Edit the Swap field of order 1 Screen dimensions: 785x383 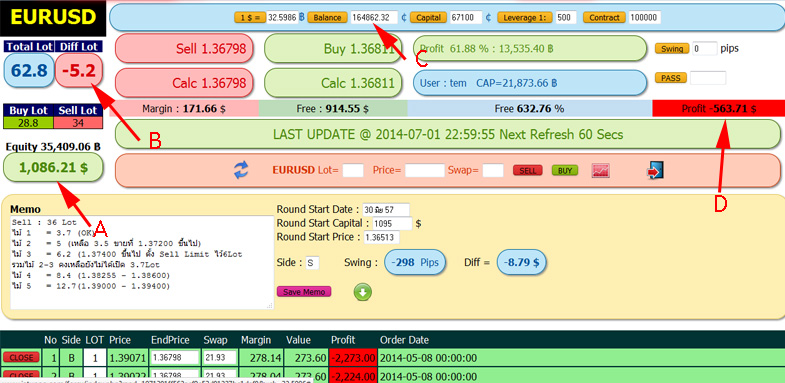click(x=219, y=357)
